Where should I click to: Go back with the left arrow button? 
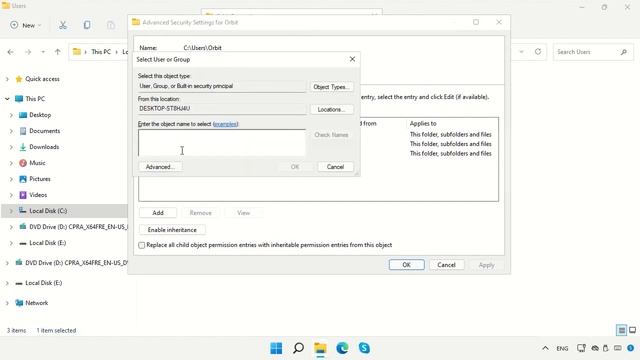pos(11,52)
